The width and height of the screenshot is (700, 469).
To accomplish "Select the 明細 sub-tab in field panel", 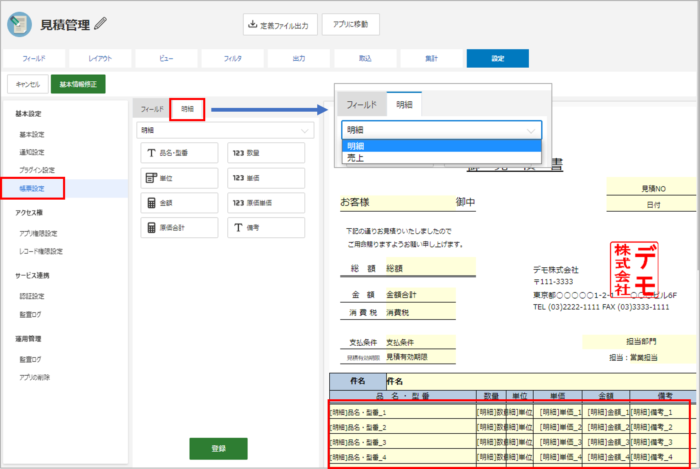I will 188,109.
